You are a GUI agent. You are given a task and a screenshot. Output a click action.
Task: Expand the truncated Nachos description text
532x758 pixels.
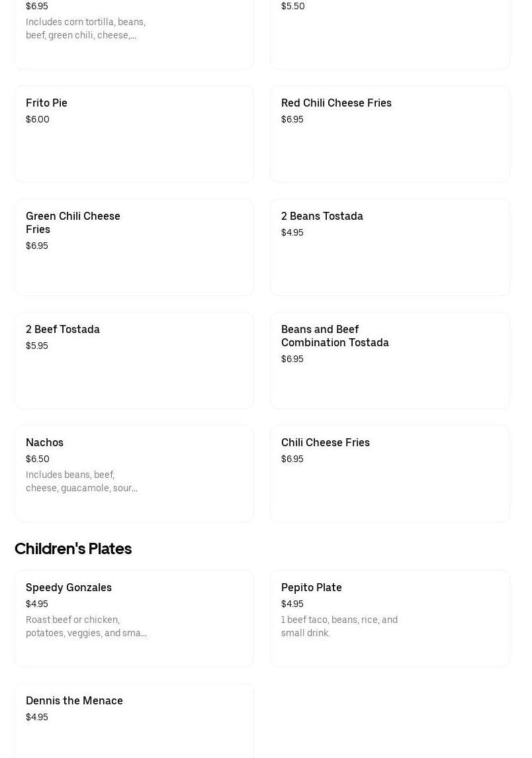pyautogui.click(x=81, y=482)
